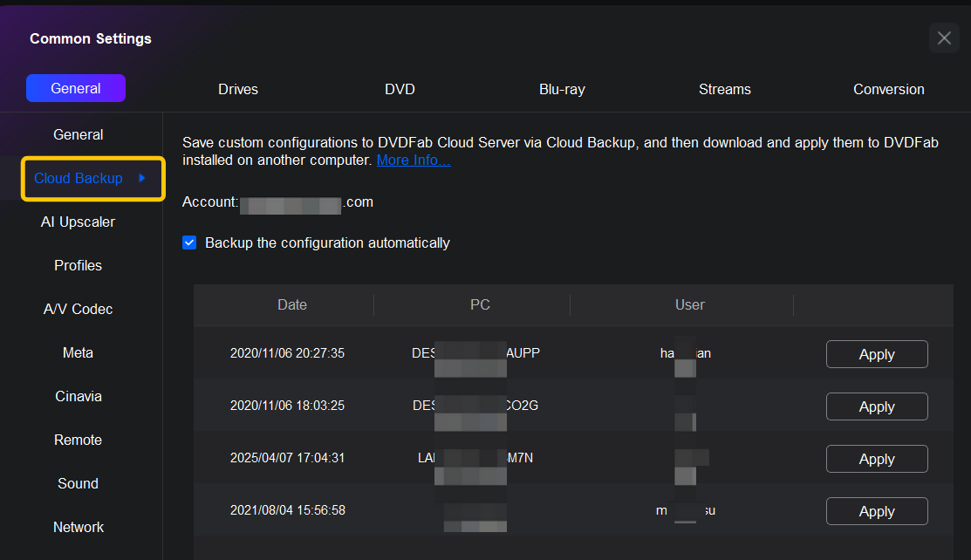Viewport: 971px width, 560px height.
Task: Uncheck Backup the configuration automatically
Action: [189, 242]
